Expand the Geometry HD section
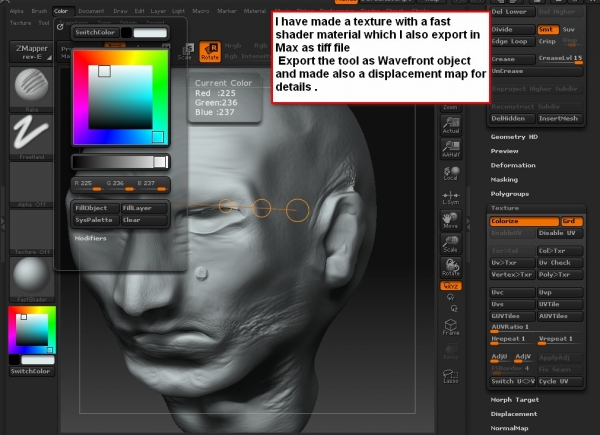 [514, 137]
